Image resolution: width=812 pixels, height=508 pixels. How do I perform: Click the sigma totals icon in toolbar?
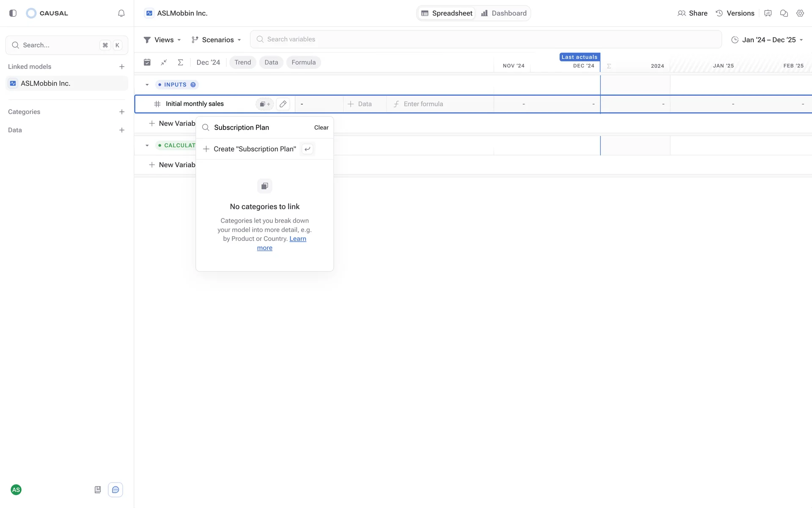(180, 62)
